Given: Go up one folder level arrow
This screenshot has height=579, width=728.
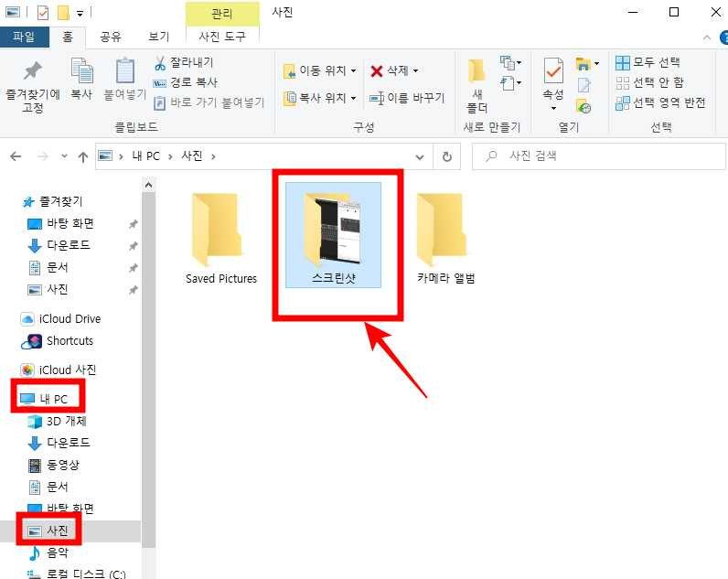Looking at the screenshot, I should (x=83, y=157).
